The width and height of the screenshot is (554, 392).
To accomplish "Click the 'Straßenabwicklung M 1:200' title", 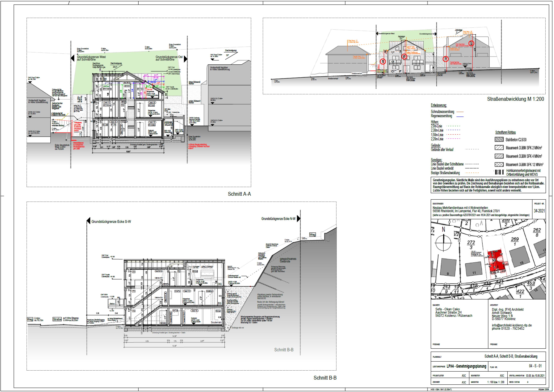I will tap(515, 99).
